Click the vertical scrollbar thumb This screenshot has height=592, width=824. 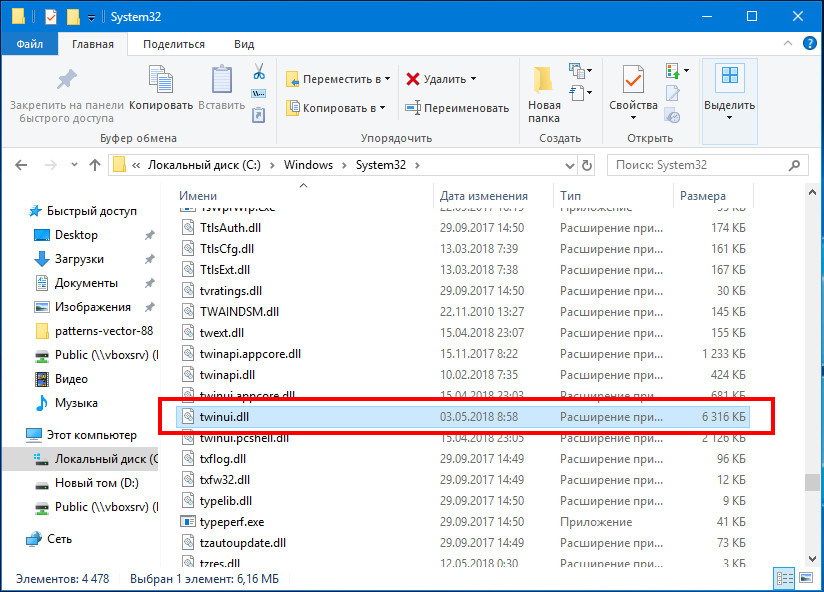pos(812,482)
